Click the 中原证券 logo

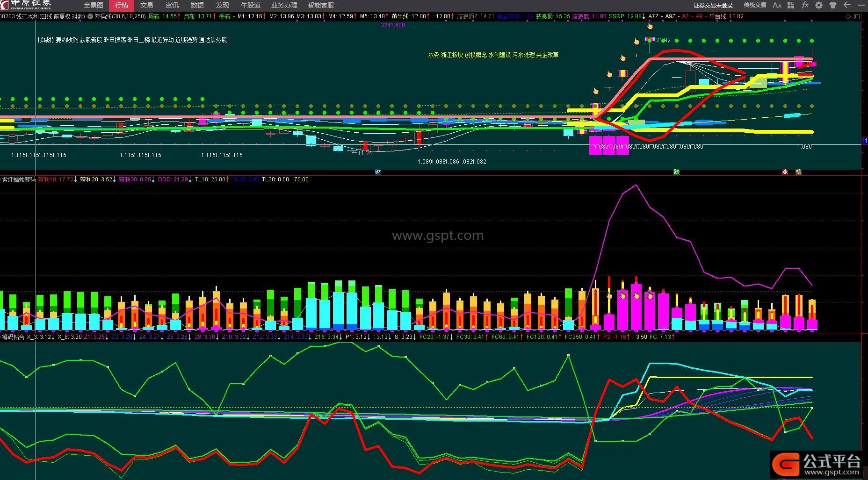point(26,5)
